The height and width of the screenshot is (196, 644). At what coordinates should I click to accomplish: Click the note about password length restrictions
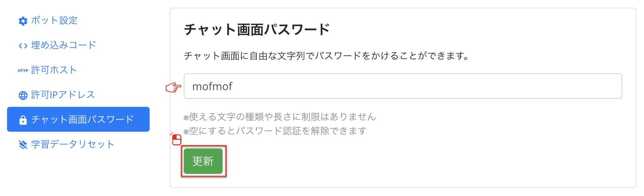click(279, 117)
